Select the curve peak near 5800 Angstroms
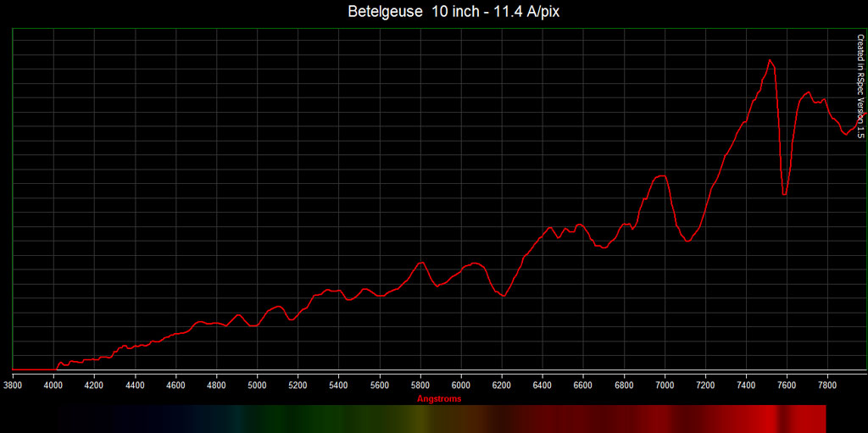The image size is (868, 433). pos(421,263)
